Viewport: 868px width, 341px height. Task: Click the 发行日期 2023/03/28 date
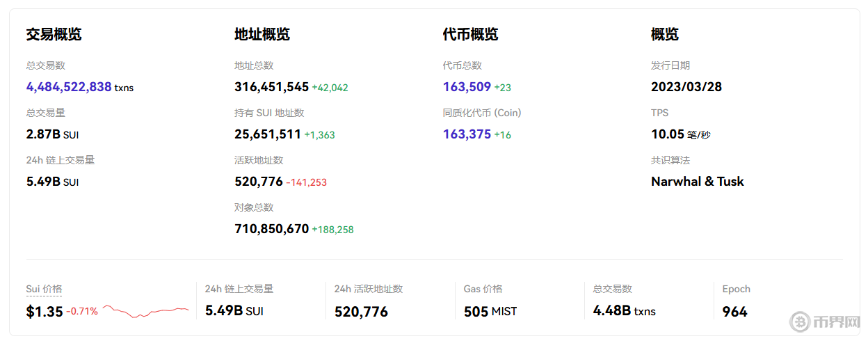(686, 87)
